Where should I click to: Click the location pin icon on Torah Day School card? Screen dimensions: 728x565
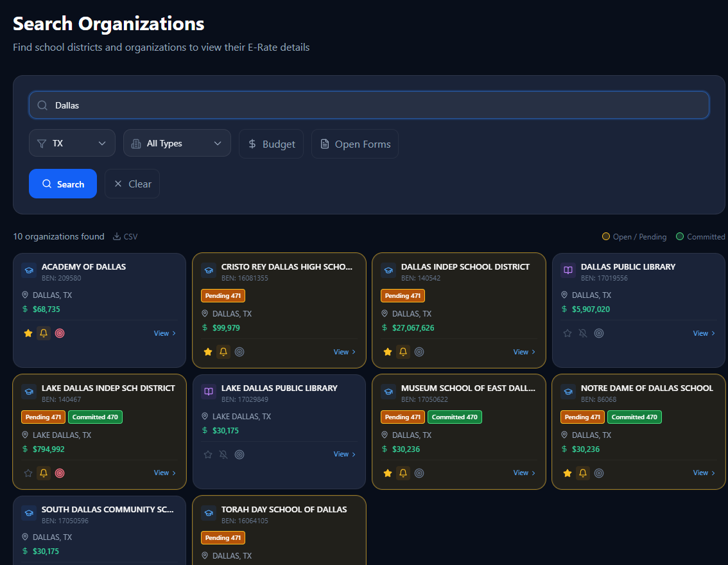tap(205, 556)
